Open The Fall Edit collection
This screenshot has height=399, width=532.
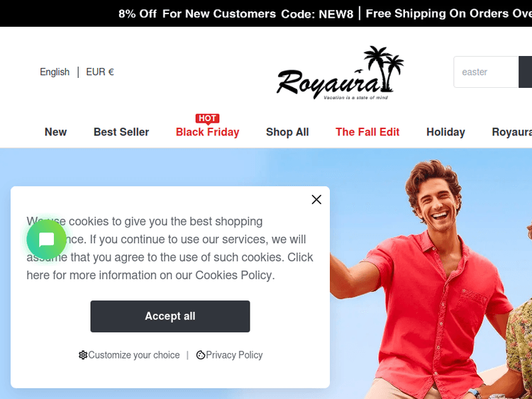point(367,132)
